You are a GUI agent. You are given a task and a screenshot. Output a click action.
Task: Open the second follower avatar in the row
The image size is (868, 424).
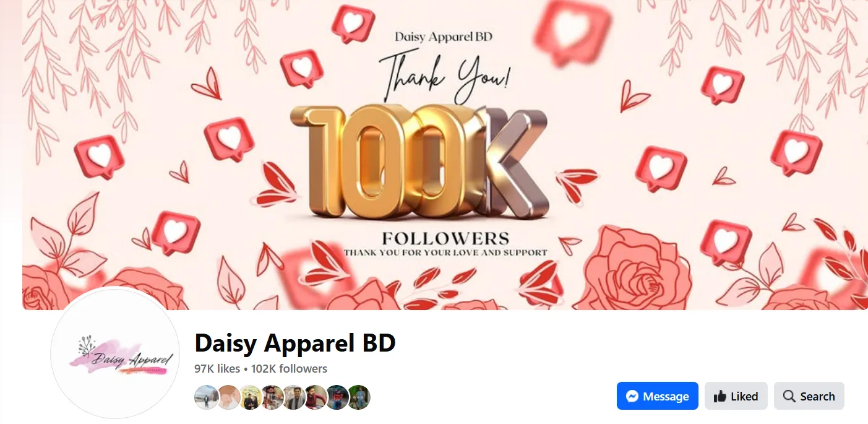pyautogui.click(x=228, y=397)
